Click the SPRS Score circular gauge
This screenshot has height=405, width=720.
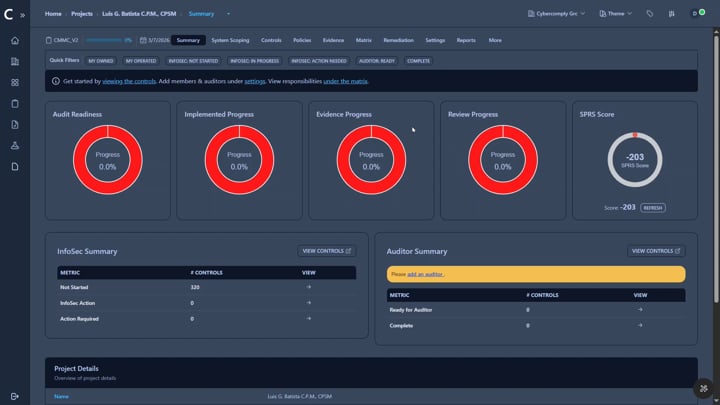[x=634, y=159]
